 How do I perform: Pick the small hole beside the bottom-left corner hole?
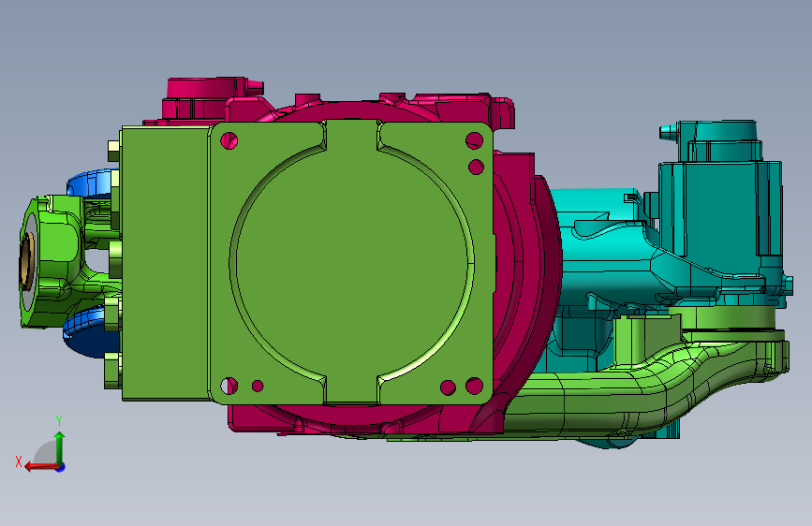point(258,386)
